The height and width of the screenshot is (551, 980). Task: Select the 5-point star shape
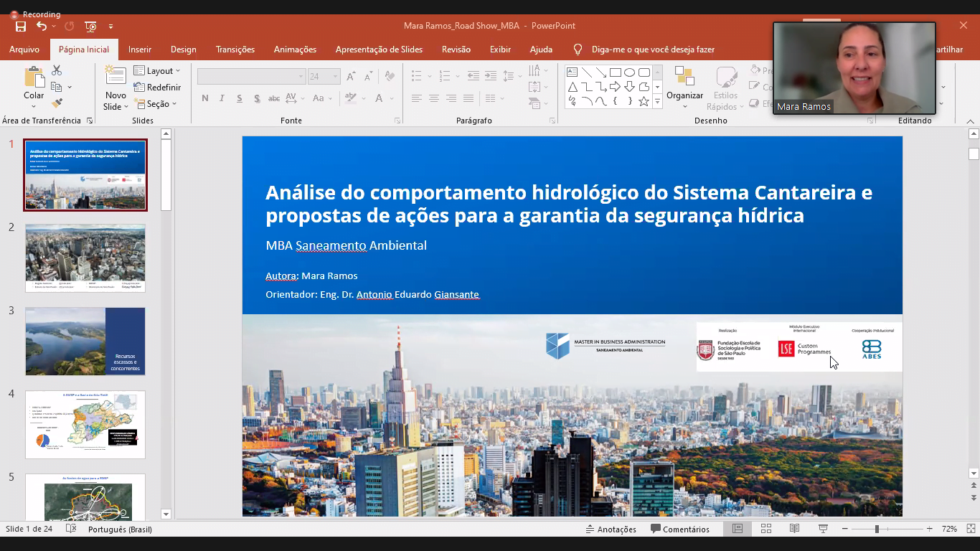click(644, 101)
